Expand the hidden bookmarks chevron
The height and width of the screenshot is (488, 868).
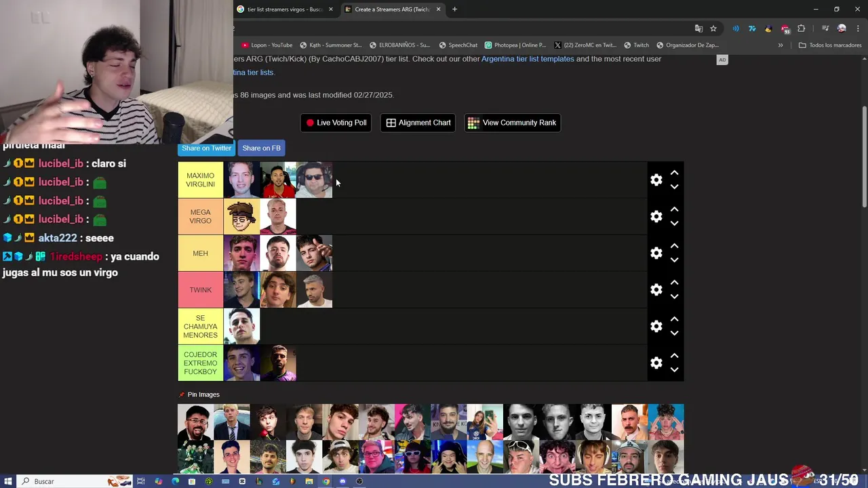[x=781, y=45]
